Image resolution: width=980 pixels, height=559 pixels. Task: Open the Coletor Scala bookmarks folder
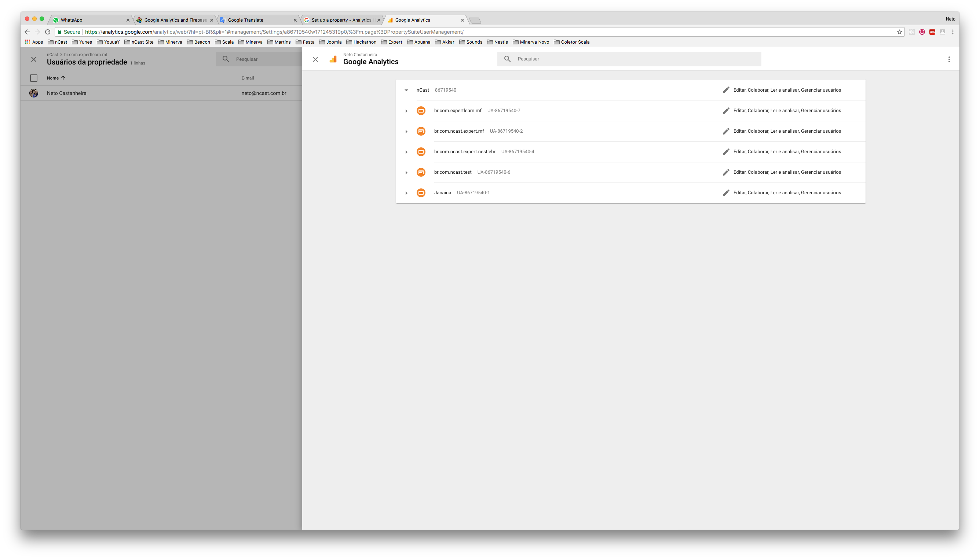pos(571,42)
